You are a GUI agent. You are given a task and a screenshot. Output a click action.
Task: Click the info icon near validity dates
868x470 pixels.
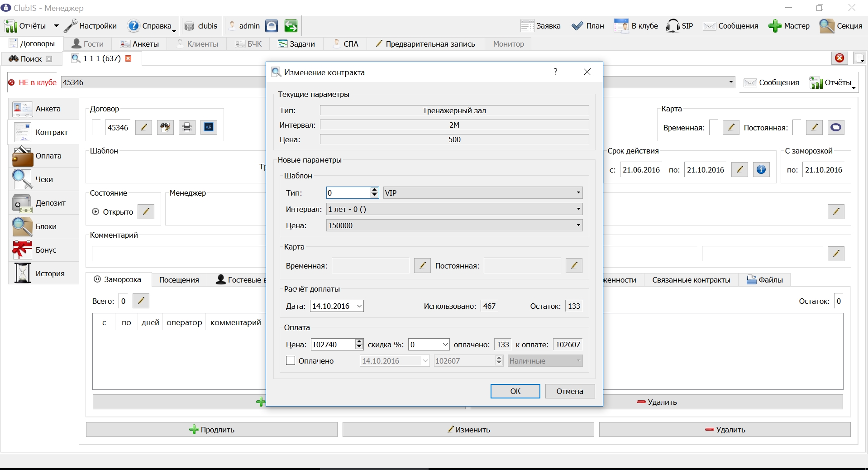761,170
